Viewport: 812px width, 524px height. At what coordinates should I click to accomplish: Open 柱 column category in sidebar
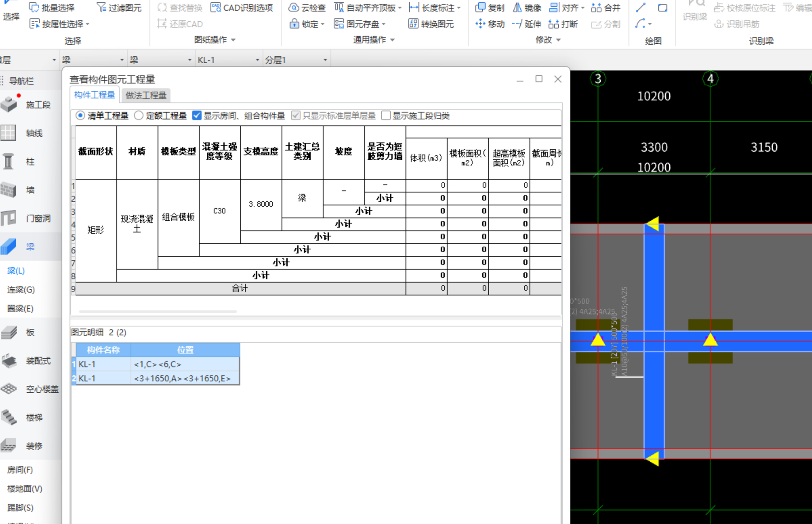[x=31, y=162]
